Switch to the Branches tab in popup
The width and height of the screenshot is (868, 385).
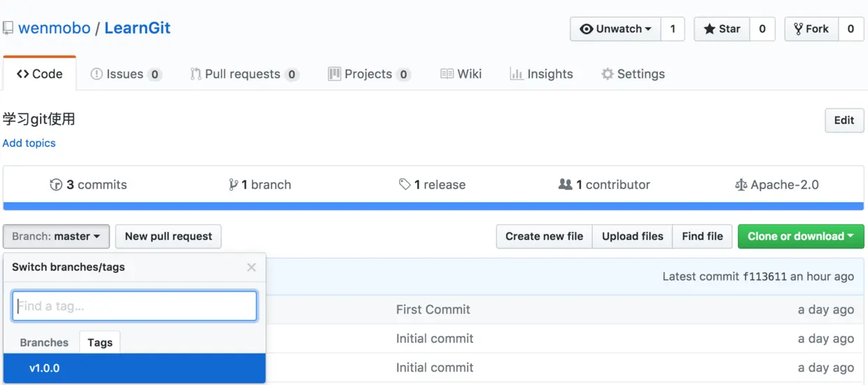coord(44,342)
